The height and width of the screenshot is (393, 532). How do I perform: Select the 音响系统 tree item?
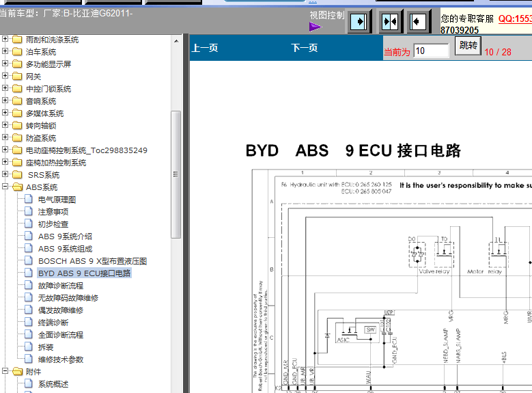tap(41, 101)
